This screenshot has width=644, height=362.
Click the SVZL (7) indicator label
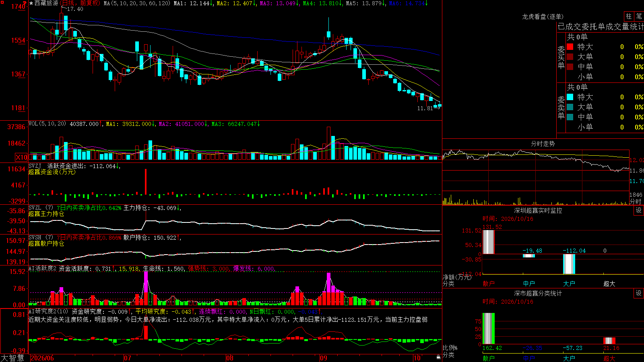(x=41, y=208)
